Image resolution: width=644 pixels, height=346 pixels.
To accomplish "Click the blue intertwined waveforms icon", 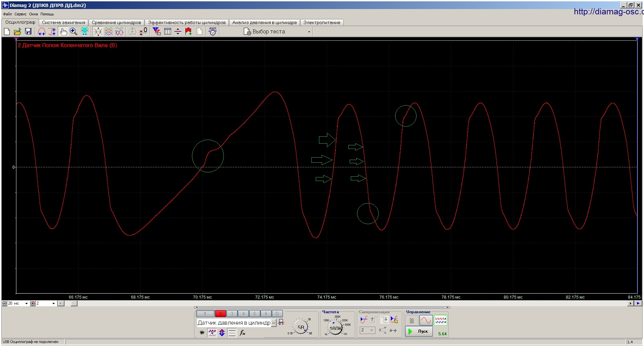I will pyautogui.click(x=119, y=31).
